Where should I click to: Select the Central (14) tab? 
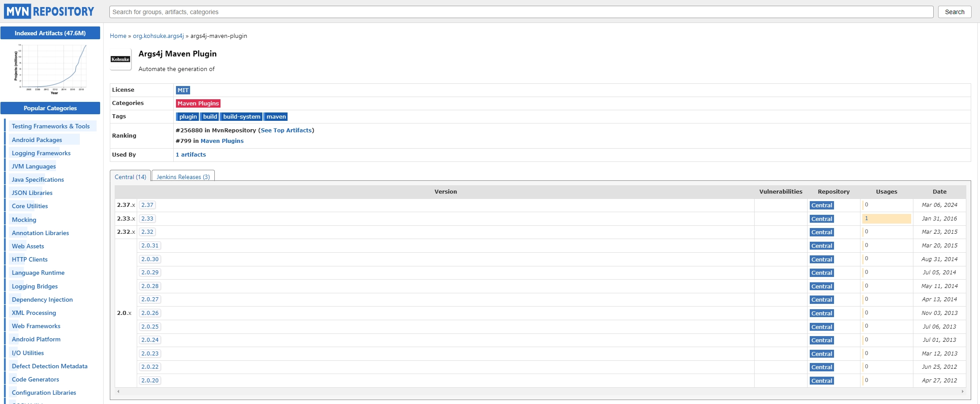[130, 176]
